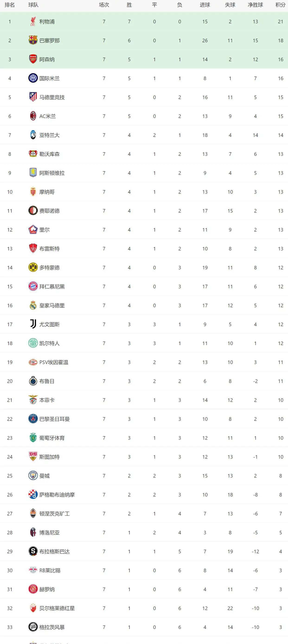Click the 积分 column header

pyautogui.click(x=280, y=5)
